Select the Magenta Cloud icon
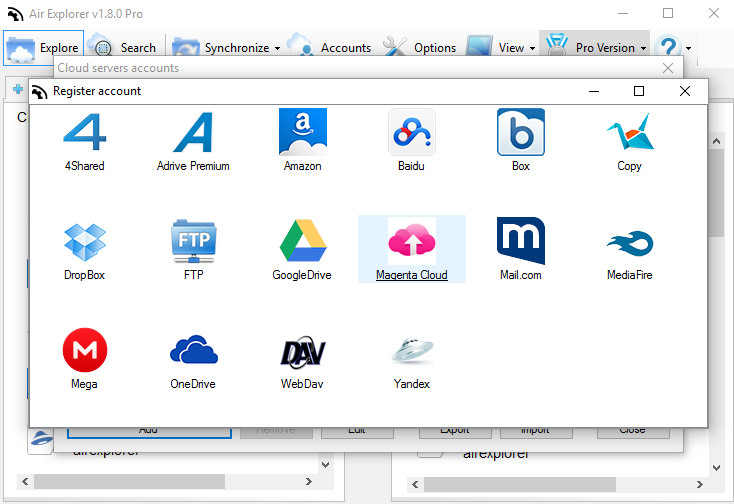 coord(412,241)
